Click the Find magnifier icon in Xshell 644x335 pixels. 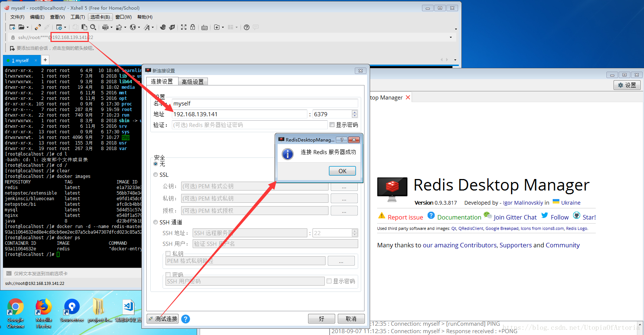[x=93, y=27]
